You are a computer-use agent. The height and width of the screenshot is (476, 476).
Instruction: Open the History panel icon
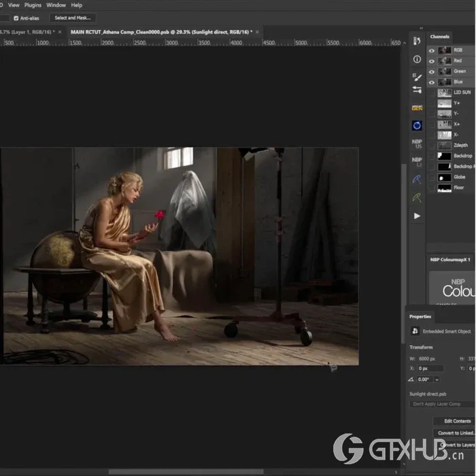point(417,41)
